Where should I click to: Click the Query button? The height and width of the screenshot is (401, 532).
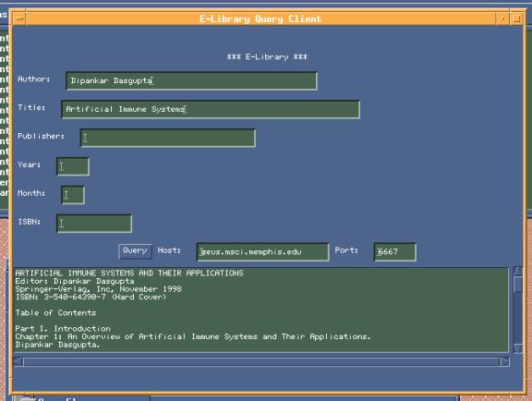135,251
